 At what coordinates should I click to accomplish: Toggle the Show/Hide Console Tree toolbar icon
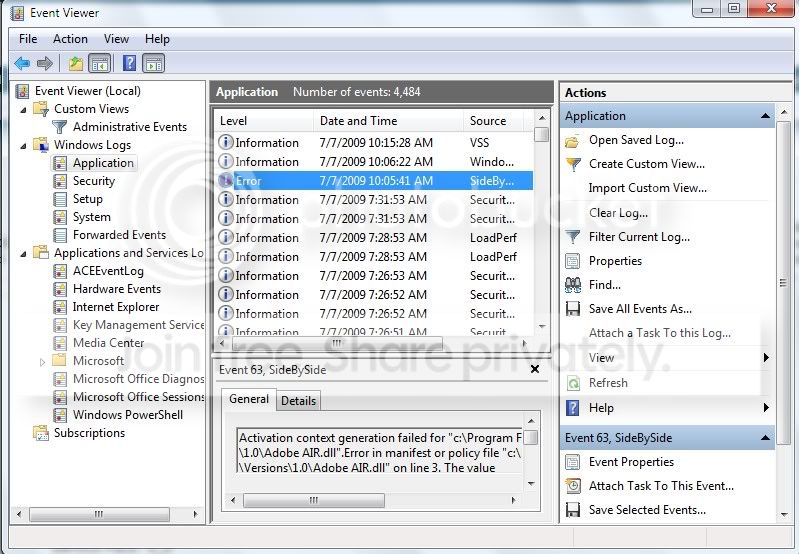100,64
